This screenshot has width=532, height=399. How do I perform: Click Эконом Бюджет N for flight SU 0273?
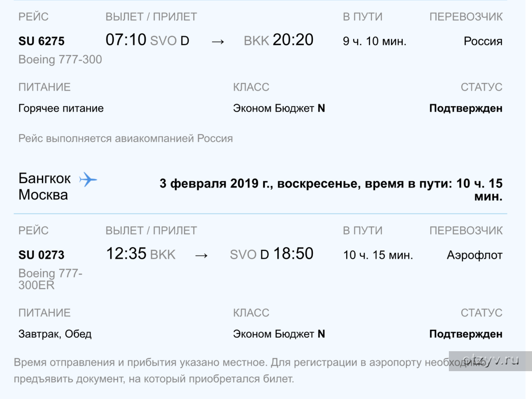point(279,334)
